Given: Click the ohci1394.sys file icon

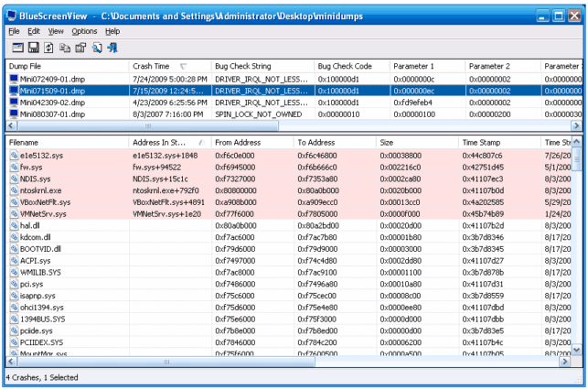Looking at the screenshot, I should (x=15, y=307).
